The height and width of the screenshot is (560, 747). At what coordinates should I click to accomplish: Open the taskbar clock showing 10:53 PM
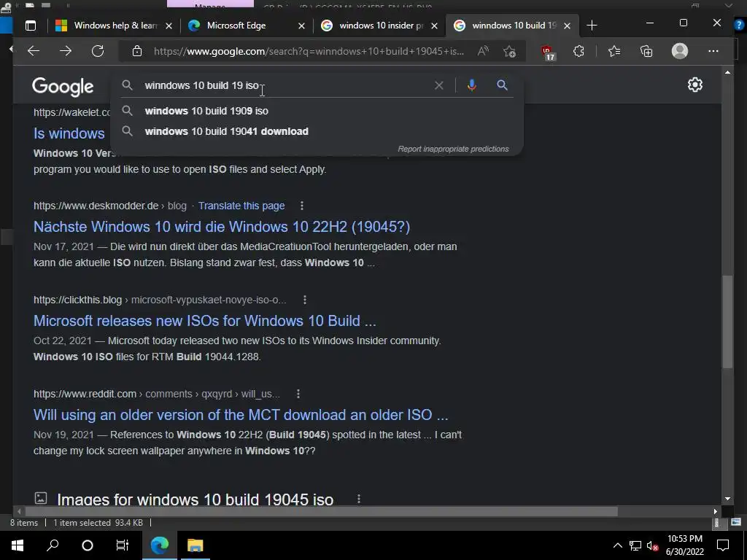coord(684,545)
